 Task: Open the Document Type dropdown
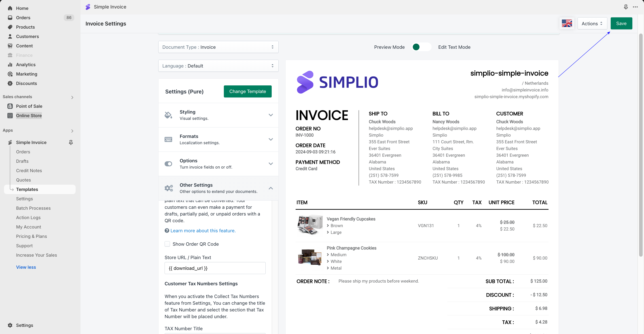[x=218, y=47]
